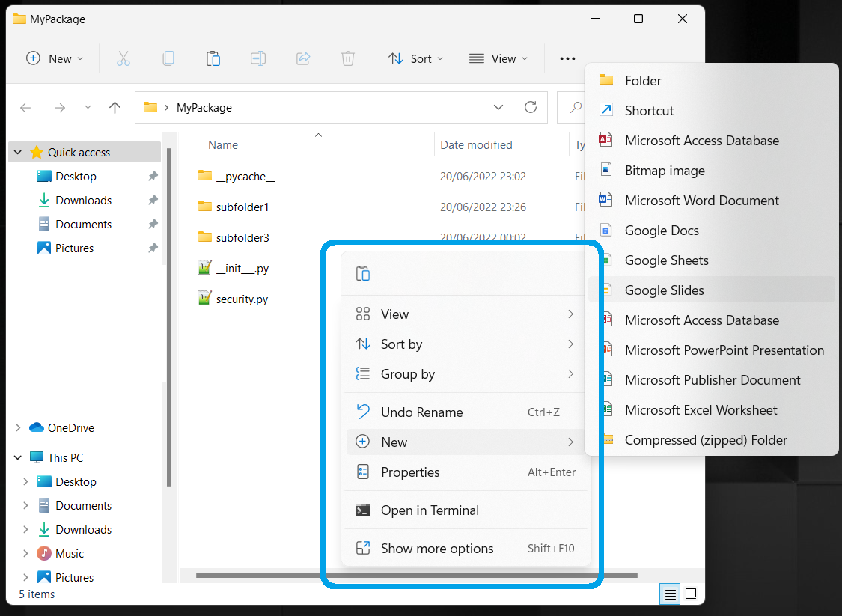Switch to details view icon in status bar
Viewport: 842px width, 616px height.
tap(671, 594)
